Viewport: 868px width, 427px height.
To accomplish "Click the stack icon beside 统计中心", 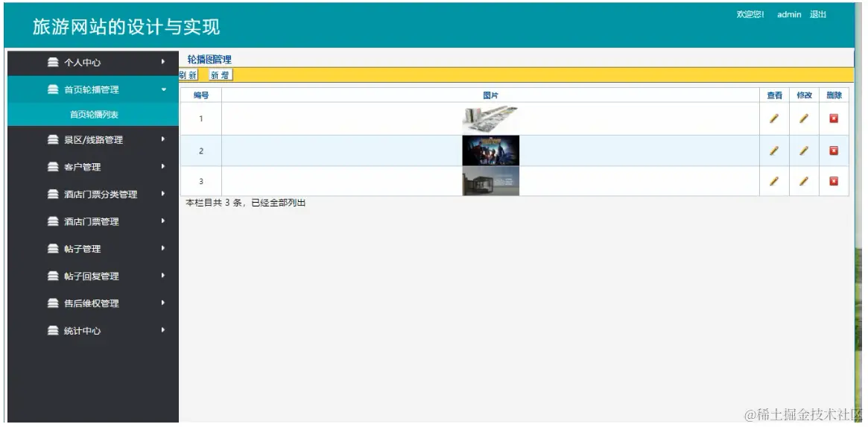I will (x=53, y=331).
